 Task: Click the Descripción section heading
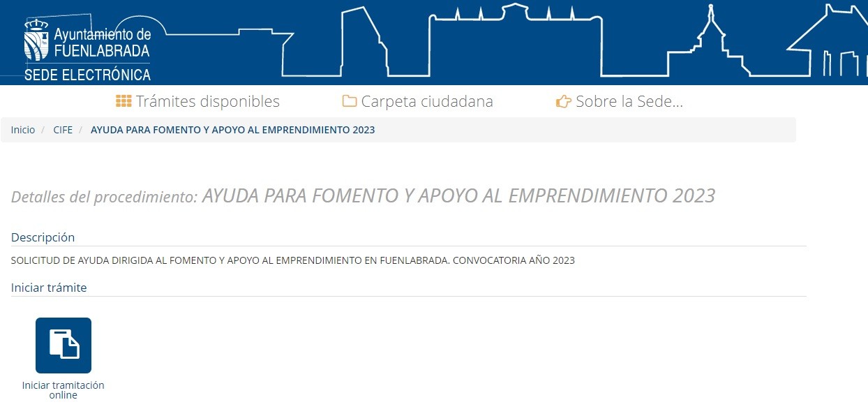(x=43, y=237)
